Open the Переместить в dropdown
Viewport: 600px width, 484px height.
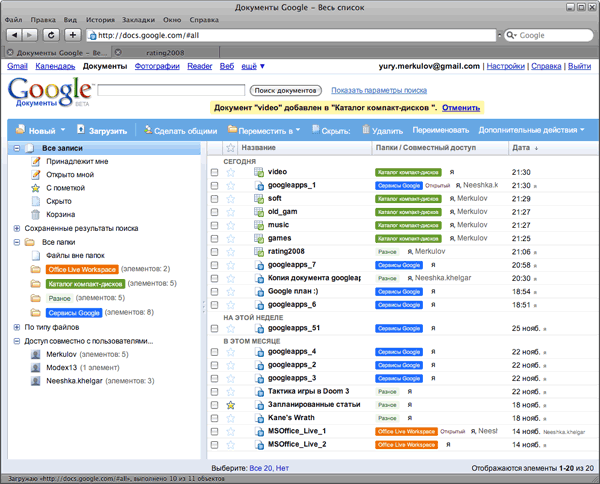[x=298, y=130]
